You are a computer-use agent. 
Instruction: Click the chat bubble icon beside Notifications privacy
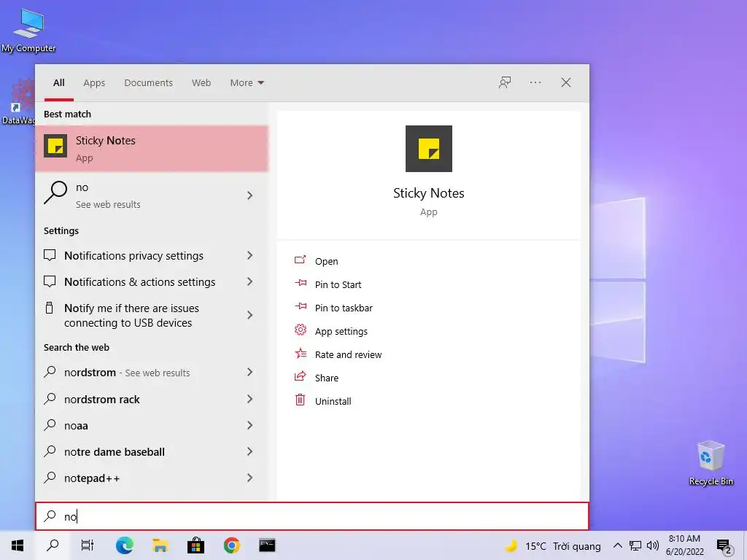[x=50, y=255]
